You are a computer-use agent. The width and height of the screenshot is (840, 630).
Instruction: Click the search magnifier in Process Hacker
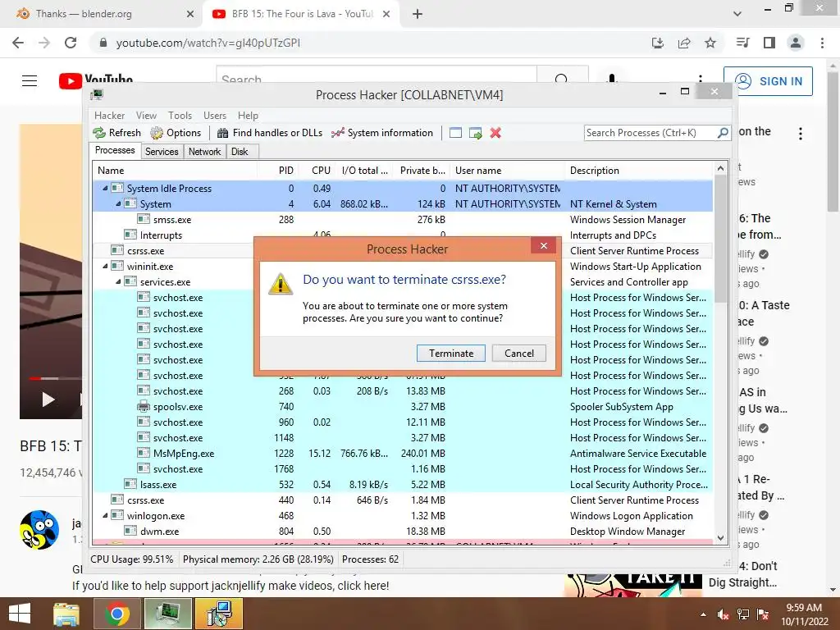(x=723, y=132)
